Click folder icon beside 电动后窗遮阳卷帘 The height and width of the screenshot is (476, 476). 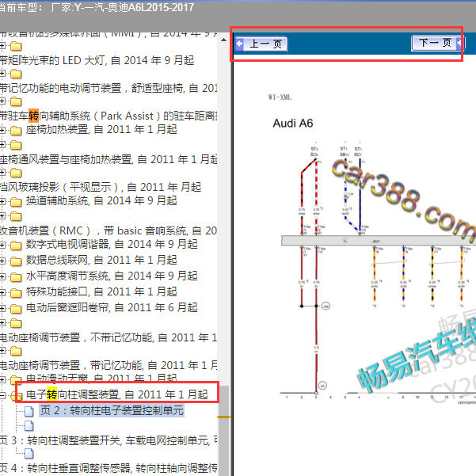click(16, 309)
